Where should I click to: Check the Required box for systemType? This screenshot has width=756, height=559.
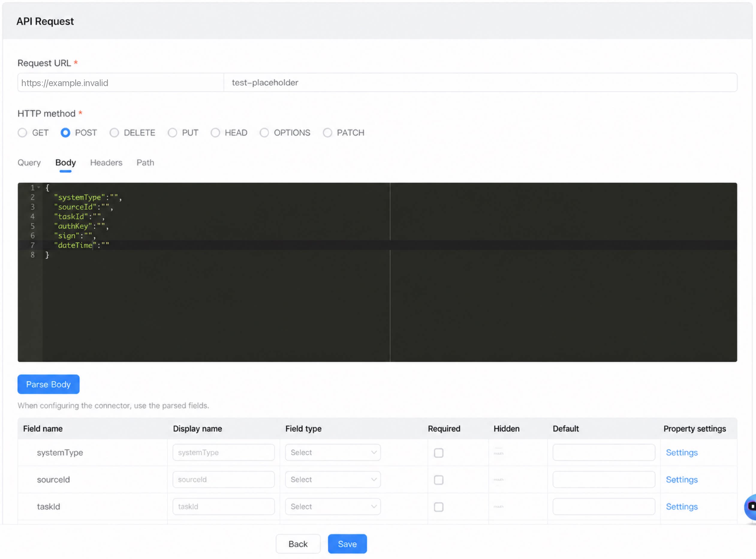point(439,453)
